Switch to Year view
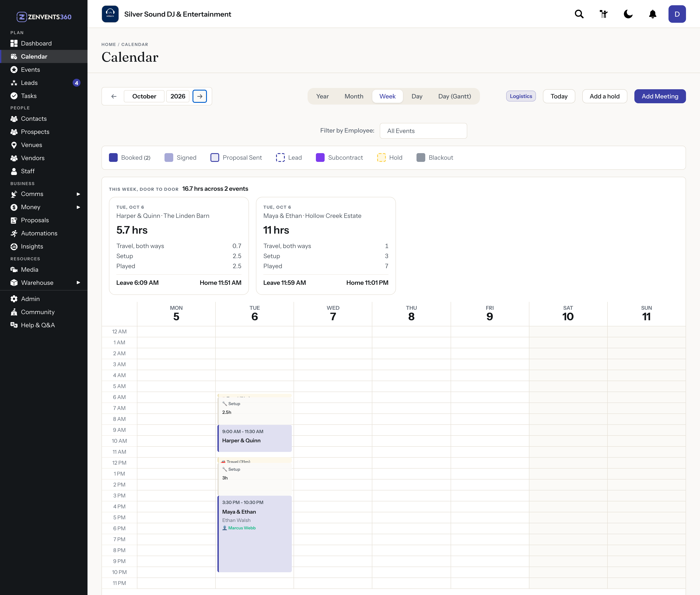 tap(322, 96)
